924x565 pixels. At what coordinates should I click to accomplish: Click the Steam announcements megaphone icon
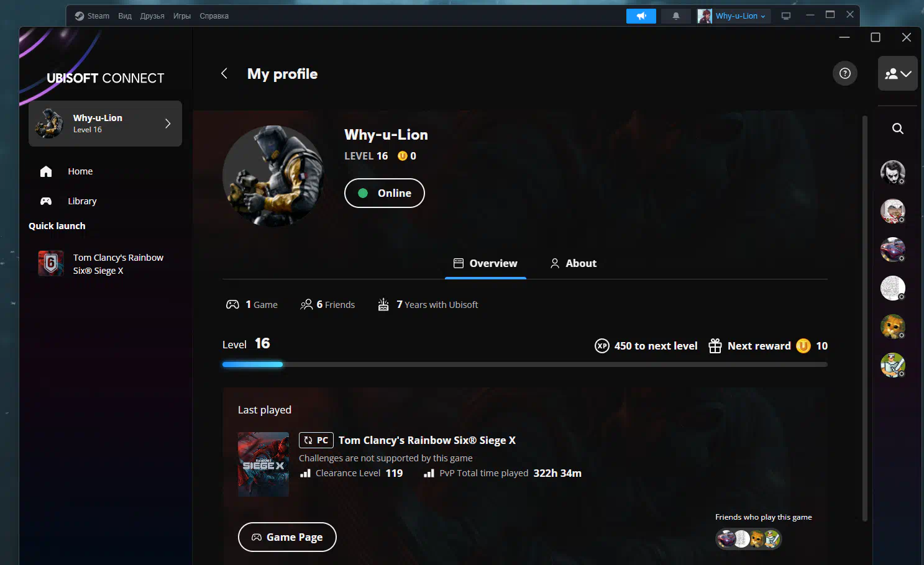point(641,16)
